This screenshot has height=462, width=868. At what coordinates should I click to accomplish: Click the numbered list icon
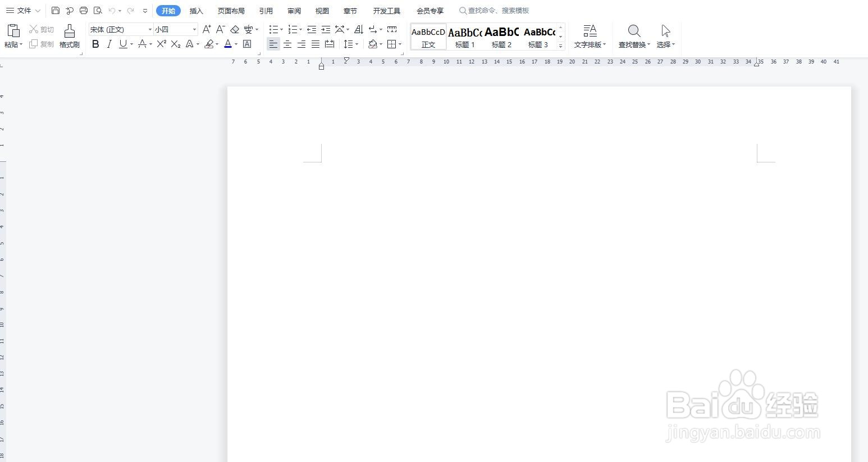coord(293,29)
